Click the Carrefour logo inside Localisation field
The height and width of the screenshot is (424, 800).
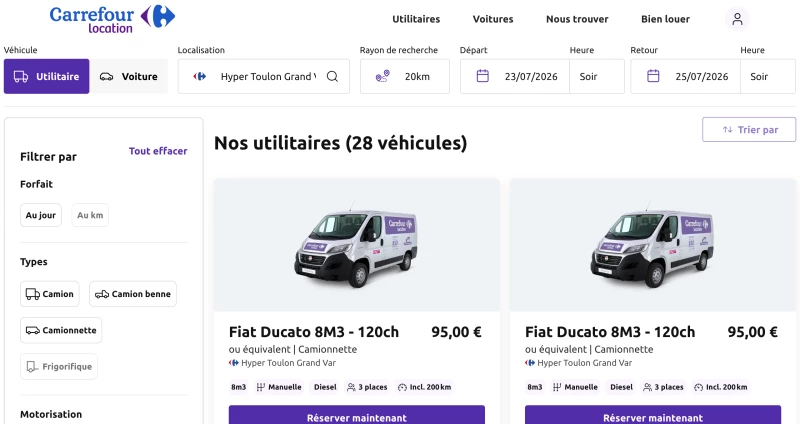pyautogui.click(x=199, y=77)
